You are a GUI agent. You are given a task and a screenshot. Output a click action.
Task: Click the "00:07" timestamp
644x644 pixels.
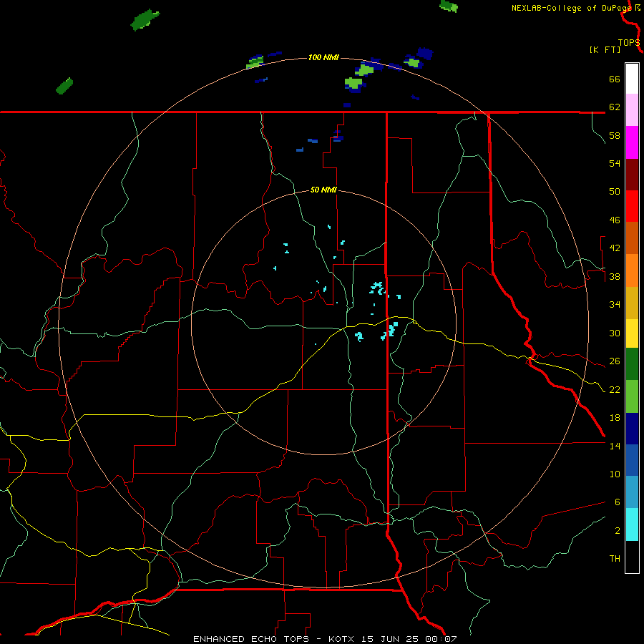[440, 639]
